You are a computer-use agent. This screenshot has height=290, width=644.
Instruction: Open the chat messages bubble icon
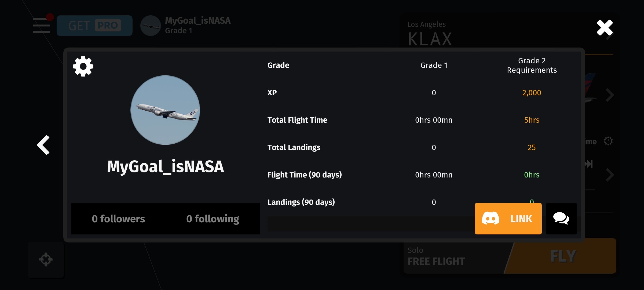tap(561, 219)
